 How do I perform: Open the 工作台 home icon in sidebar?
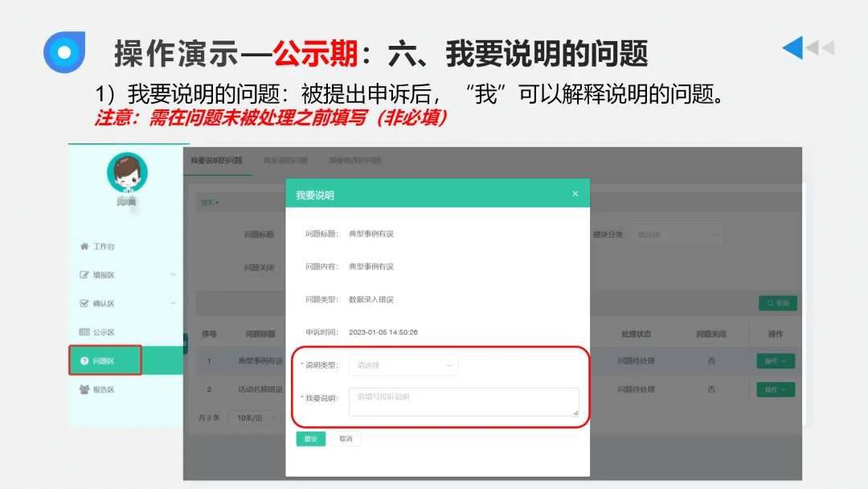pyautogui.click(x=84, y=247)
